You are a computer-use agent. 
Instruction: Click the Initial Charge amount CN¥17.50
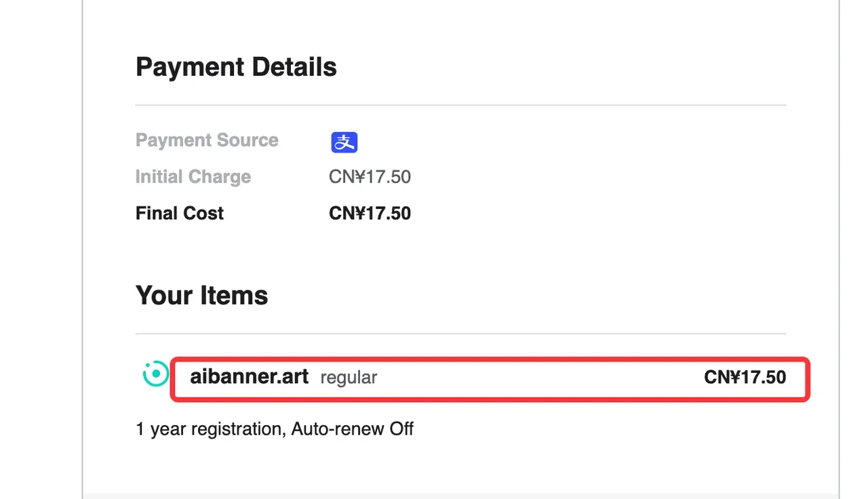click(370, 177)
